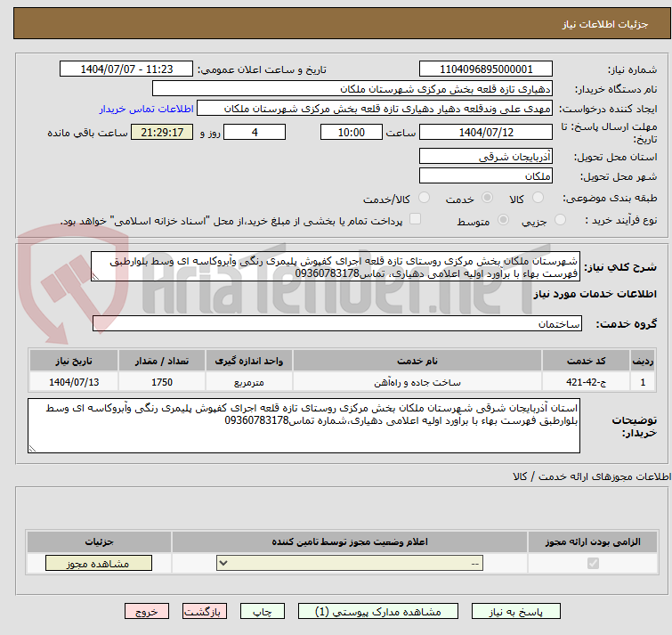Click the 'پاسخ به نیاز' button
The image size is (672, 635).
pos(516,612)
